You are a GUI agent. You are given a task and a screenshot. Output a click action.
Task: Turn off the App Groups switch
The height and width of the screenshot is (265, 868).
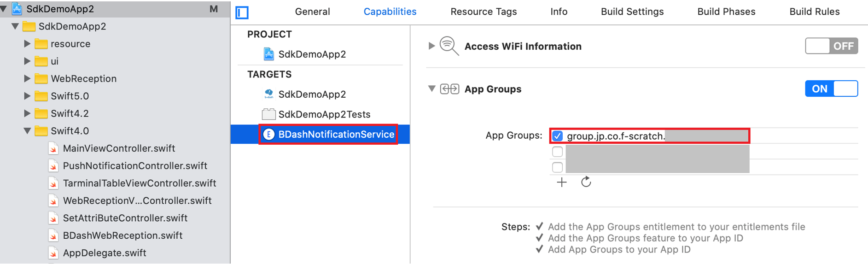(831, 88)
